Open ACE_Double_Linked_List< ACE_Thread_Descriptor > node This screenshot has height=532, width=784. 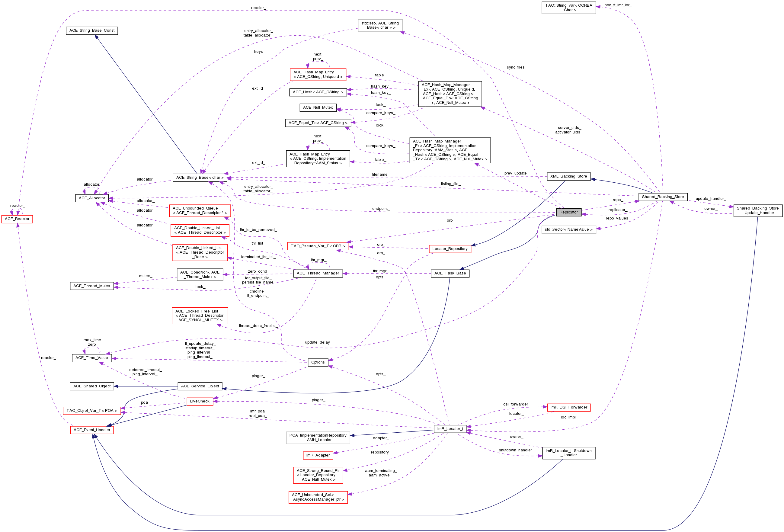(x=200, y=230)
